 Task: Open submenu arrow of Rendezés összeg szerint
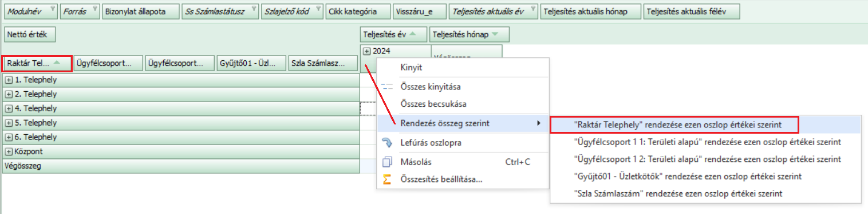538,123
